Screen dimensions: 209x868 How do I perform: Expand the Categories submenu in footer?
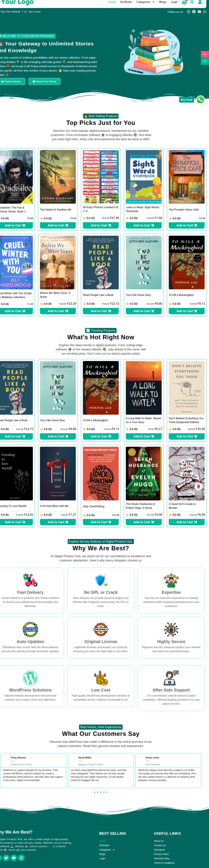[x=107, y=850]
